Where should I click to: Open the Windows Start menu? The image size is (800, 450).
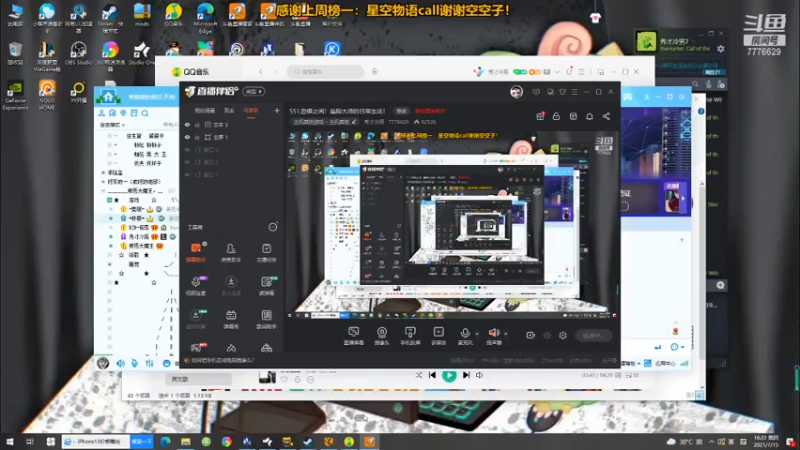(x=10, y=441)
